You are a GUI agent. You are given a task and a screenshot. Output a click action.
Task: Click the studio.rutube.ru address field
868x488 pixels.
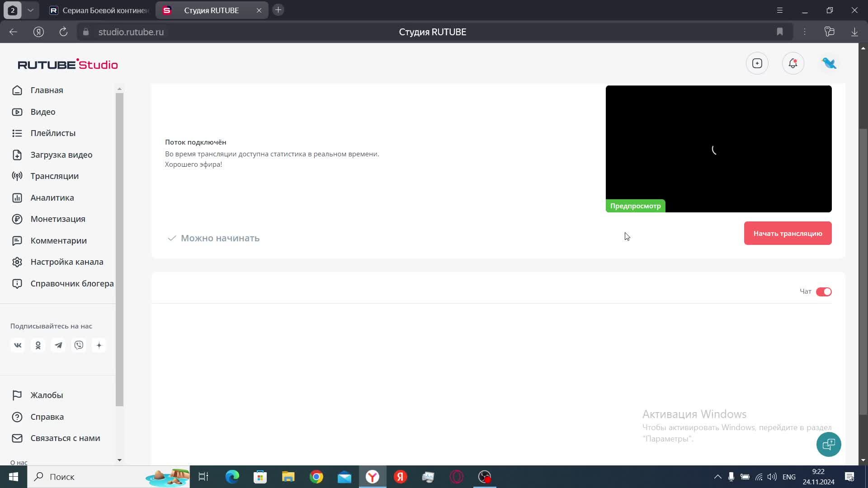tap(131, 32)
